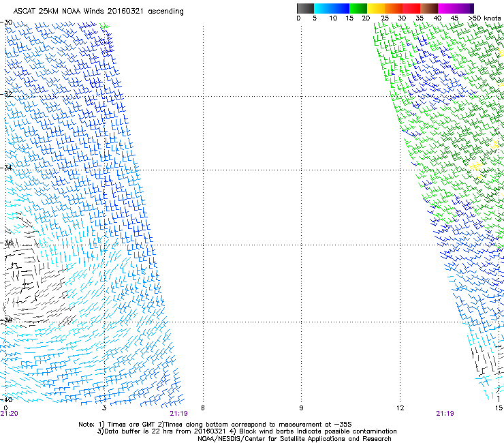This screenshot has height=443, width=504.
Task: Click the title 'ASCAT 25KM NOAA Winds 20160321 ascending'
Action: (98, 12)
